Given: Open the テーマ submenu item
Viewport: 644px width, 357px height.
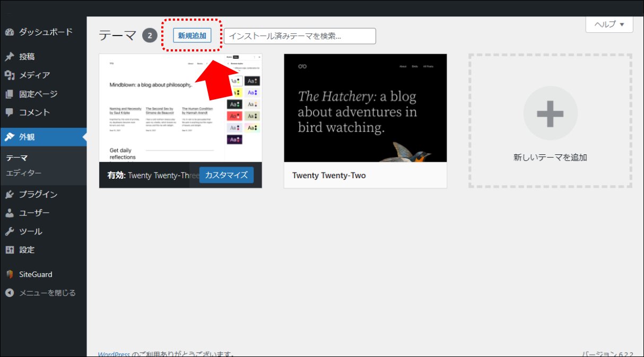Looking at the screenshot, I should [43, 158].
